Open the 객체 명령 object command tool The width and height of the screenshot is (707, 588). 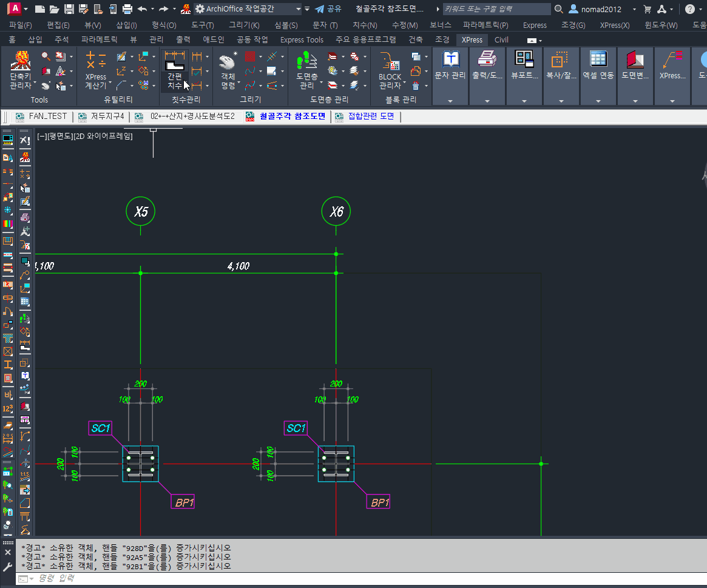228,70
